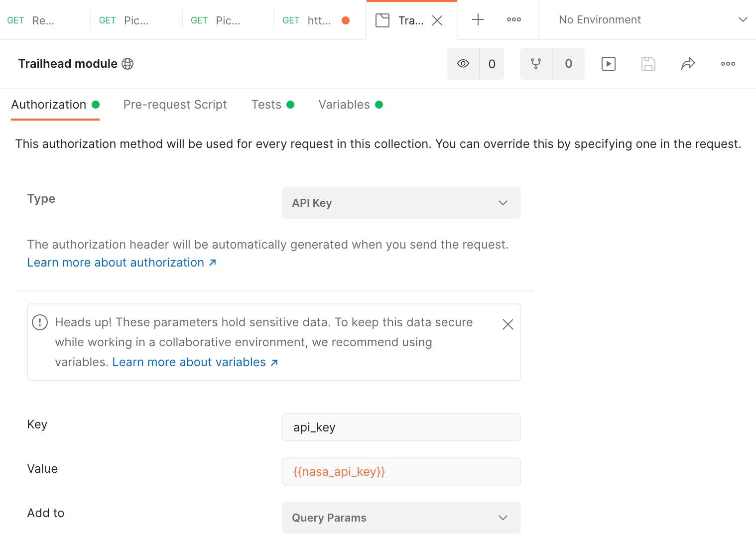Switch to the Variables tab

(x=344, y=105)
